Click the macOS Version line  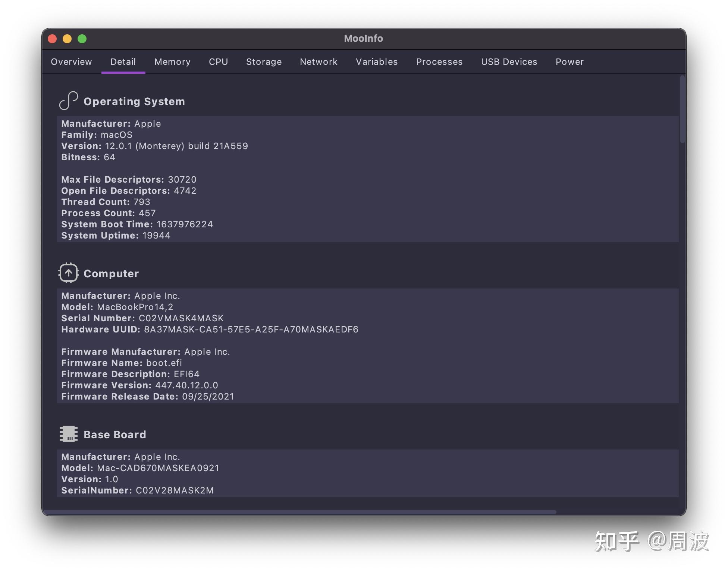click(154, 146)
